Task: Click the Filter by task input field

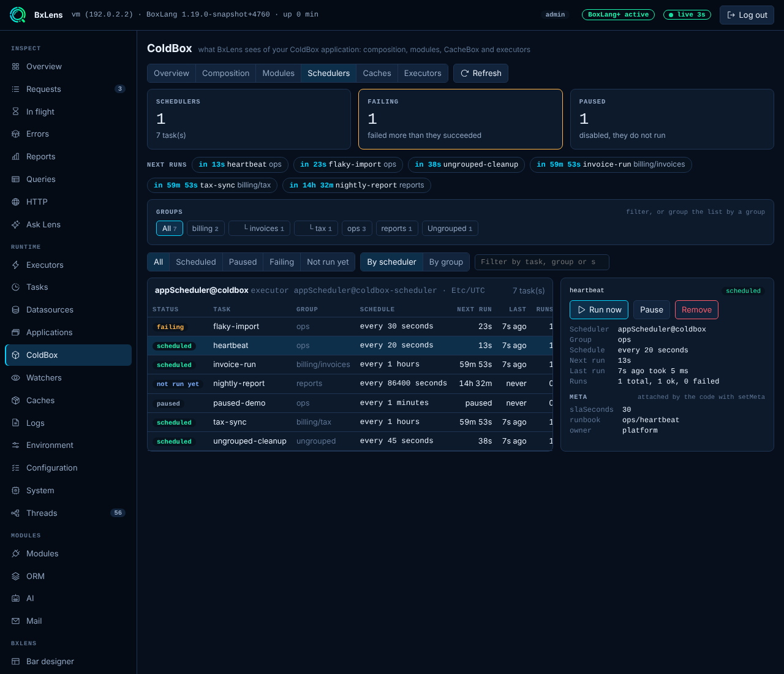Action: pos(542,262)
